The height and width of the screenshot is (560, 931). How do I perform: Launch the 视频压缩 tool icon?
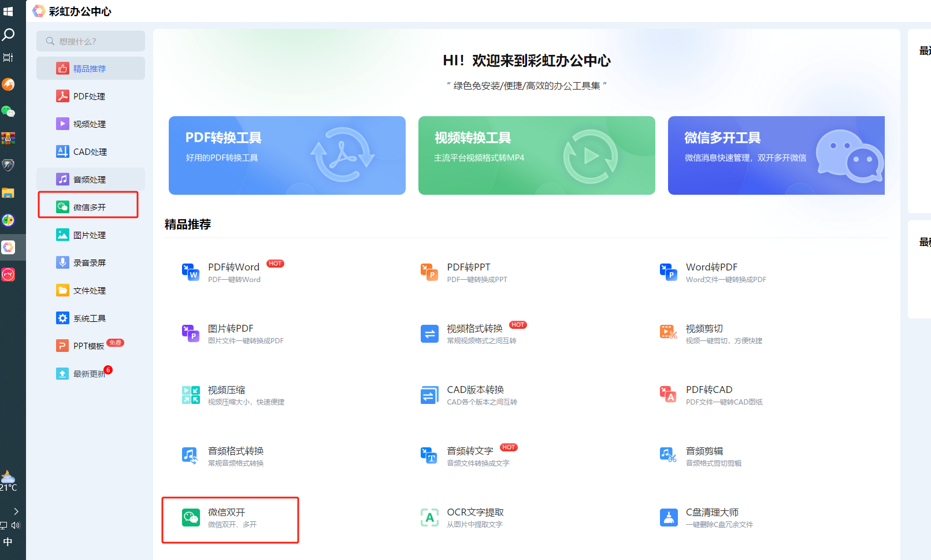tap(191, 395)
